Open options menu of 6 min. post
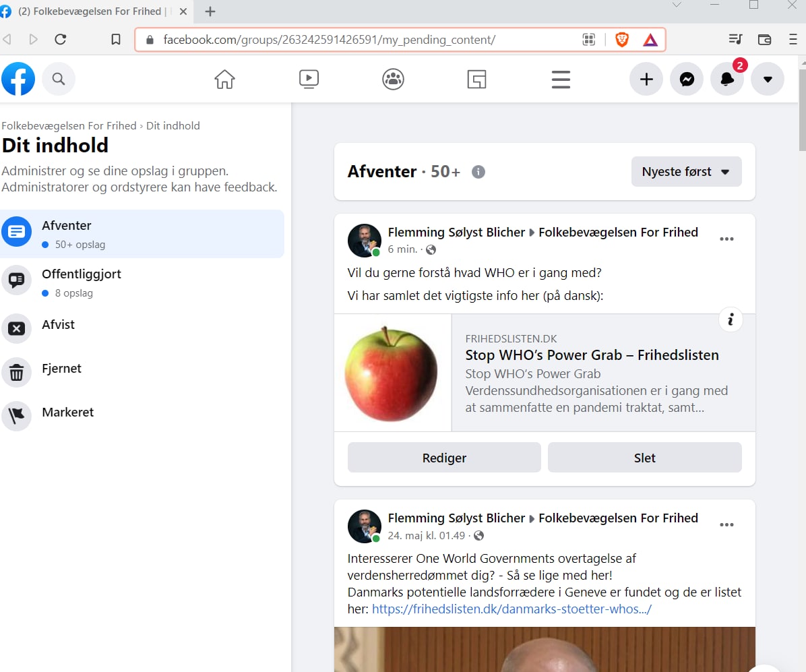 tap(726, 239)
